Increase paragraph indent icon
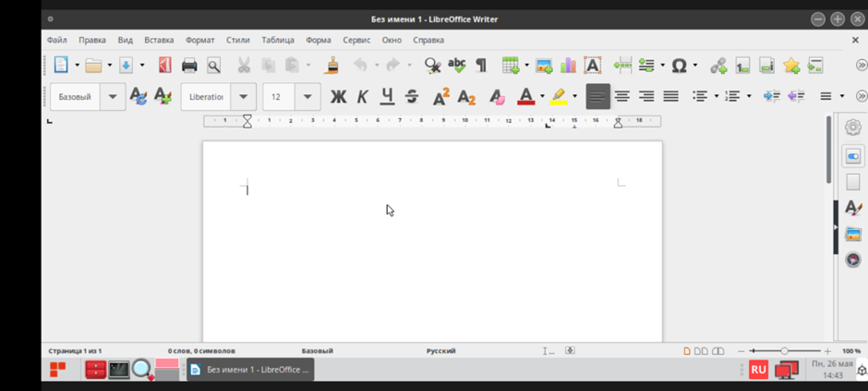This screenshot has height=391, width=868. pyautogui.click(x=772, y=96)
